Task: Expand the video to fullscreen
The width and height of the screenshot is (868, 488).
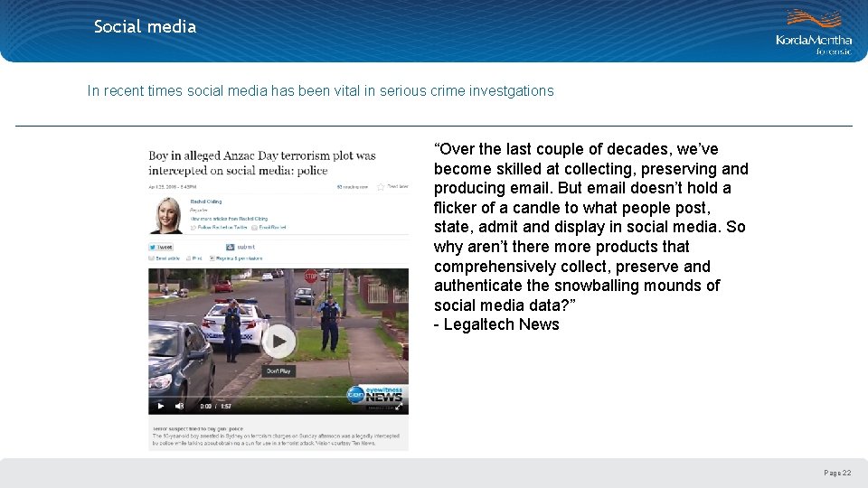Action: point(399,407)
